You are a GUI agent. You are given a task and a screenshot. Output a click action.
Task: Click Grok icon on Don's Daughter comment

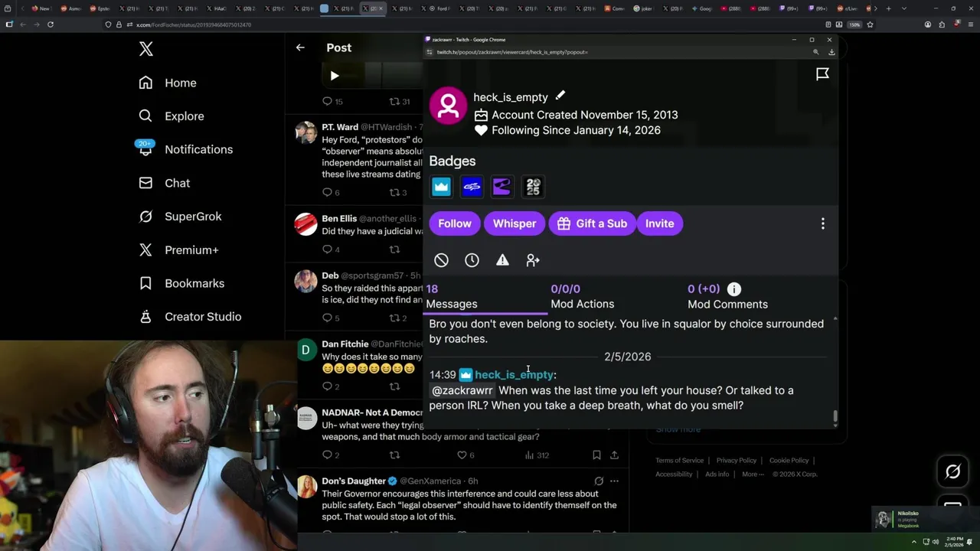coord(599,481)
